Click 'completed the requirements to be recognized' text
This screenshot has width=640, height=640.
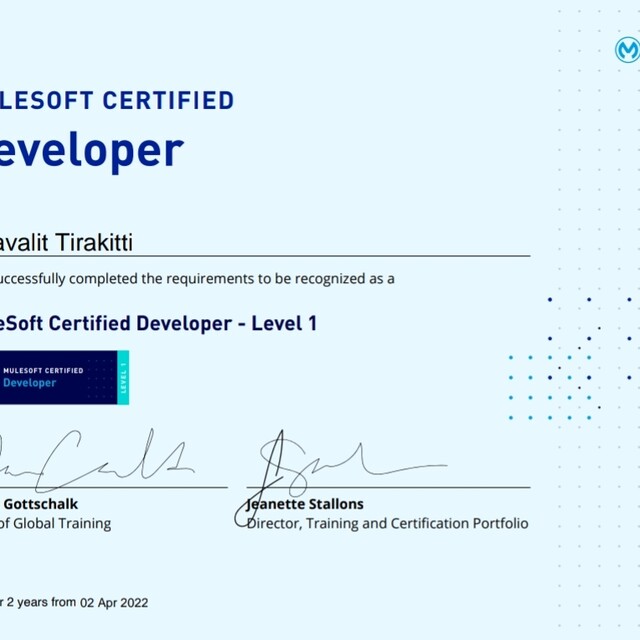point(217,279)
